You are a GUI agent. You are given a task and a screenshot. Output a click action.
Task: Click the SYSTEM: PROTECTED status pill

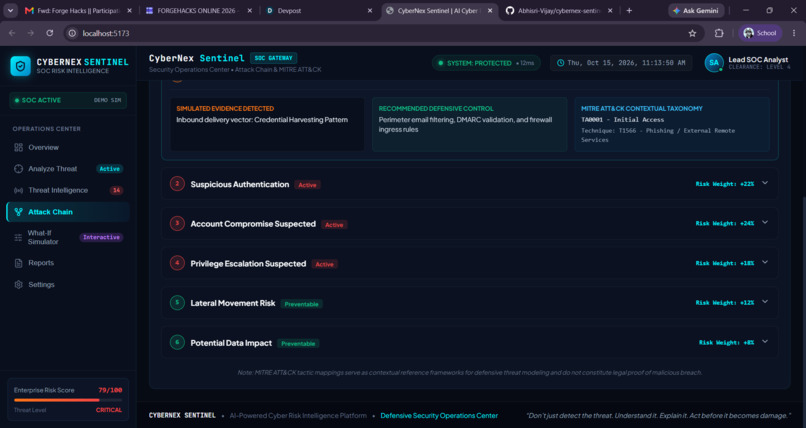[486, 63]
